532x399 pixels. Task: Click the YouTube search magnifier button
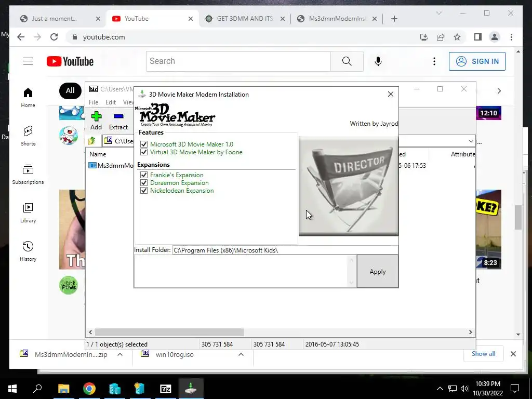pyautogui.click(x=347, y=61)
